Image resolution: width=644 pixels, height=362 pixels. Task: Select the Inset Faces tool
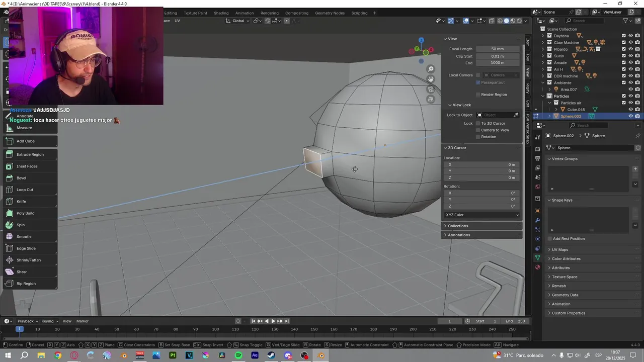point(30,166)
